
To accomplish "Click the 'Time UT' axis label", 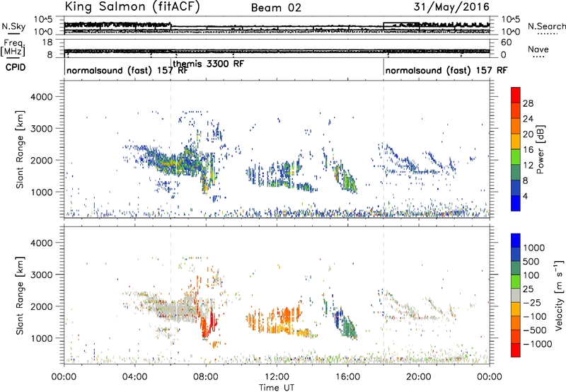I will click(x=277, y=388).
